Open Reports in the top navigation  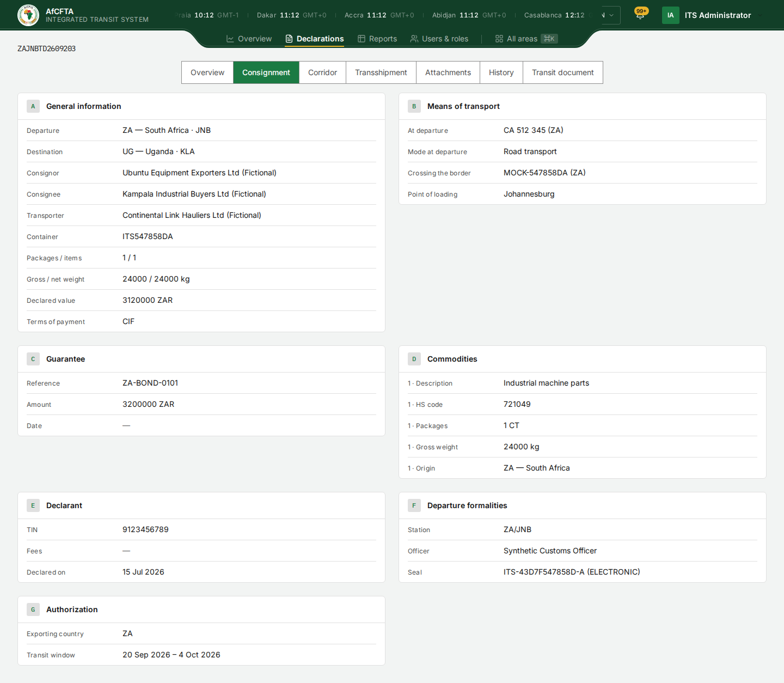[x=377, y=39]
